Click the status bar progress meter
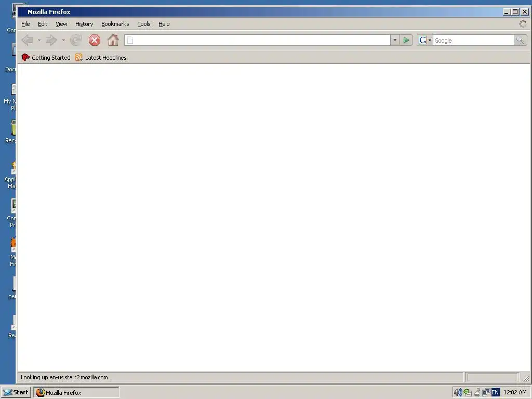 pos(493,377)
